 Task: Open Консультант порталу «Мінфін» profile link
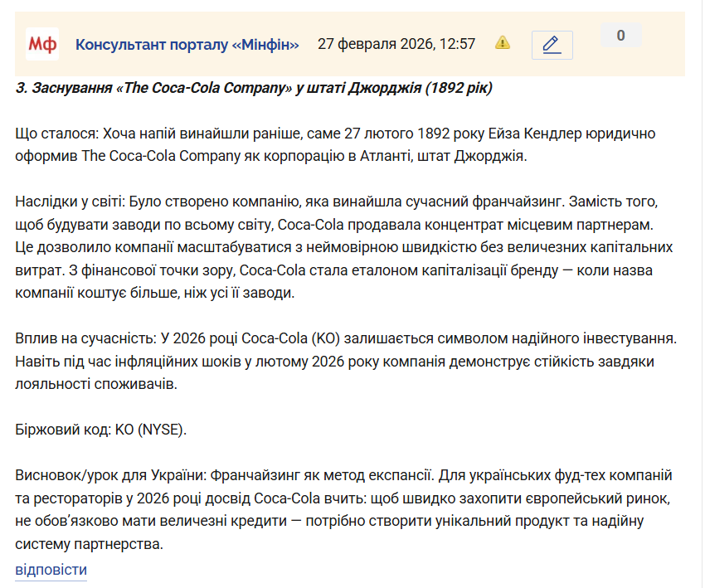point(187,45)
